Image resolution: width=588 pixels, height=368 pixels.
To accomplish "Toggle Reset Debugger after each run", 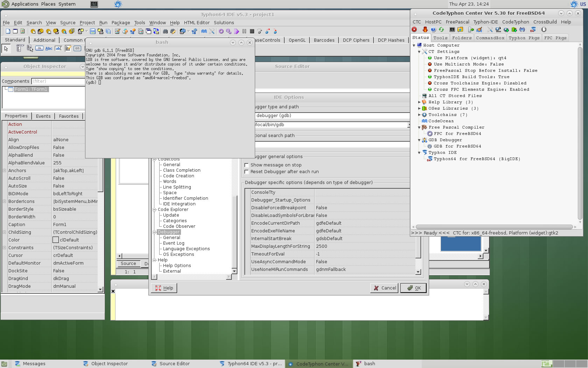I will [x=247, y=172].
